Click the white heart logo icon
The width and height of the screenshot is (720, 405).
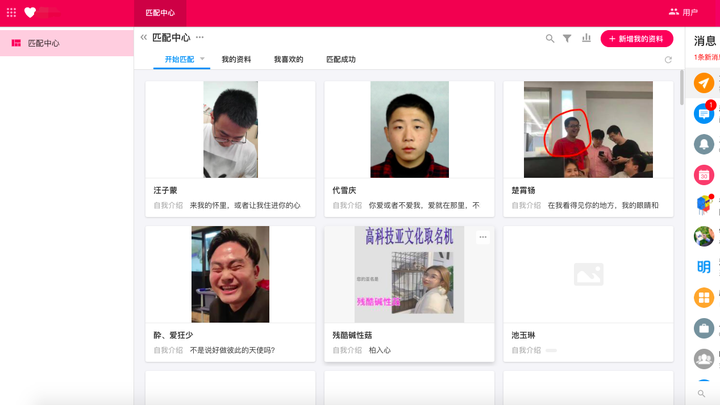[30, 12]
